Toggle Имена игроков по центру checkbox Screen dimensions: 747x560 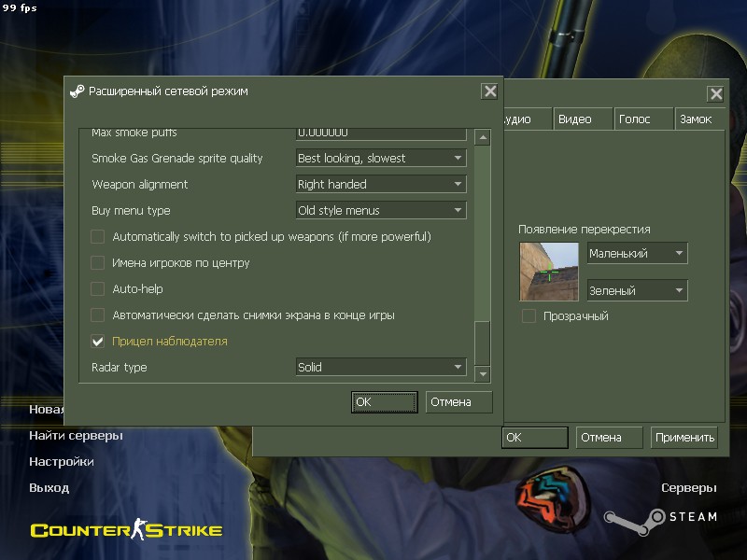coord(98,263)
